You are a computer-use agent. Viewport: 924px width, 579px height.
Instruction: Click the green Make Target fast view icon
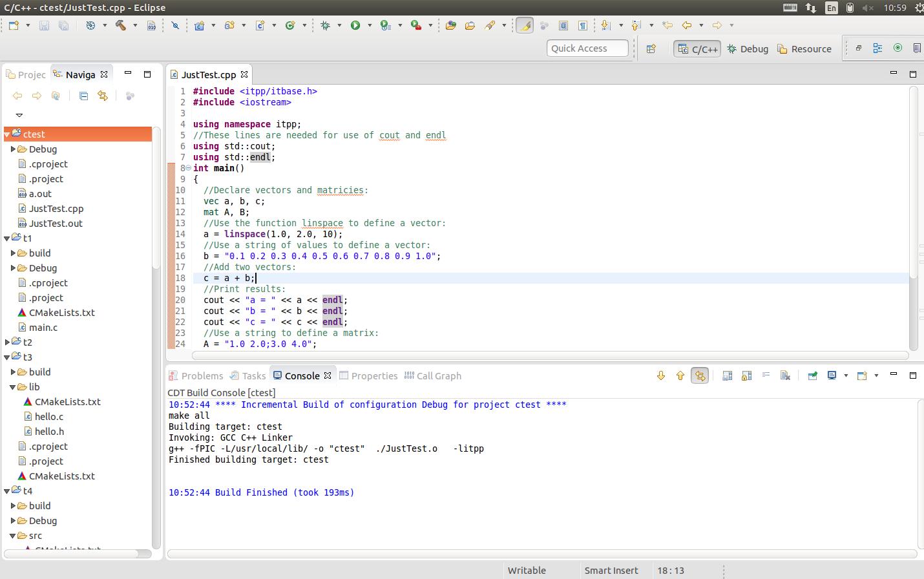pos(898,48)
